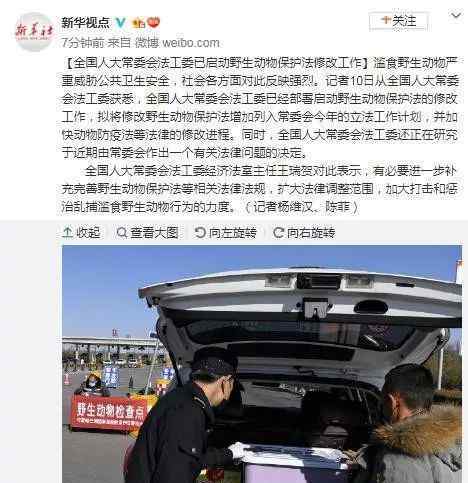This screenshot has height=483, width=468.
Task: Open the 微博 weibo.com source link
Action: (177, 43)
